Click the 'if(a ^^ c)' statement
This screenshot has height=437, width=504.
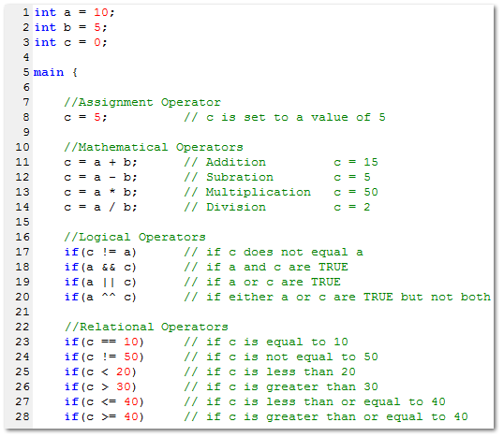(100, 297)
